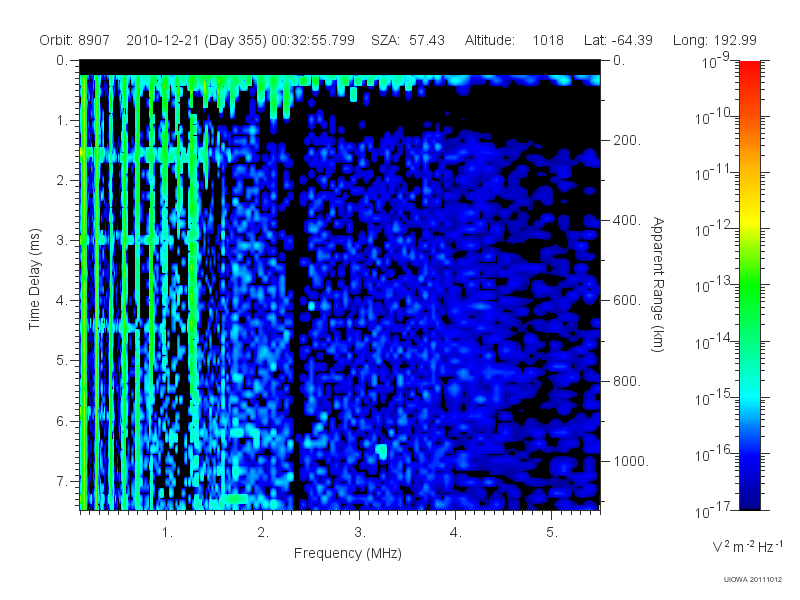The width and height of the screenshot is (800, 600).
Task: Click the UIOWA 20111012 credit text
Action: click(x=753, y=579)
